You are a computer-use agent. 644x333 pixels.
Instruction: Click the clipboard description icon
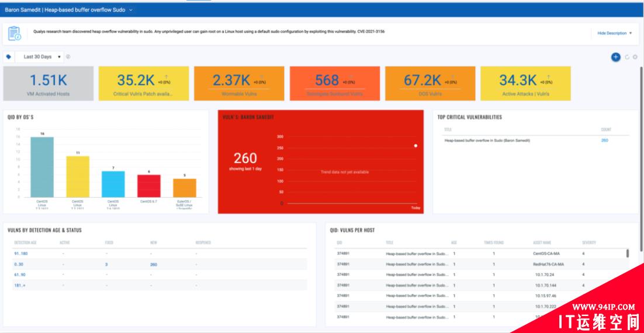(15, 33)
